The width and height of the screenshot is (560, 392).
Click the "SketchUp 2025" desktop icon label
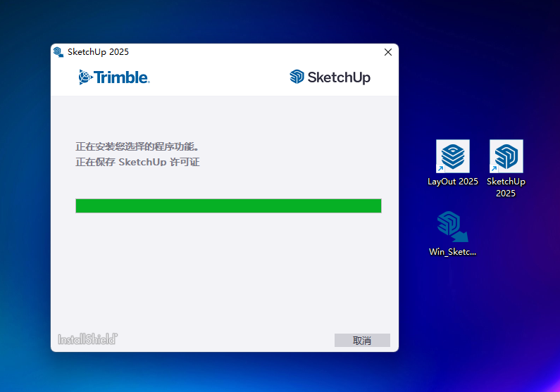click(x=506, y=187)
